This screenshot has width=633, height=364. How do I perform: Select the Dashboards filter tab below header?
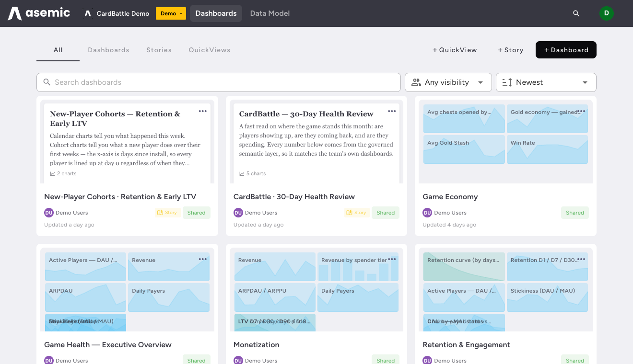coord(108,50)
